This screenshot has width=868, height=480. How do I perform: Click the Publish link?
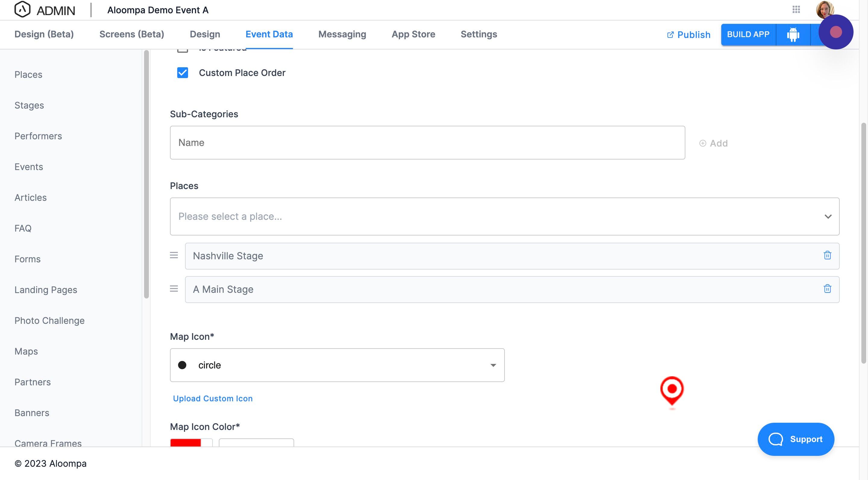click(688, 35)
